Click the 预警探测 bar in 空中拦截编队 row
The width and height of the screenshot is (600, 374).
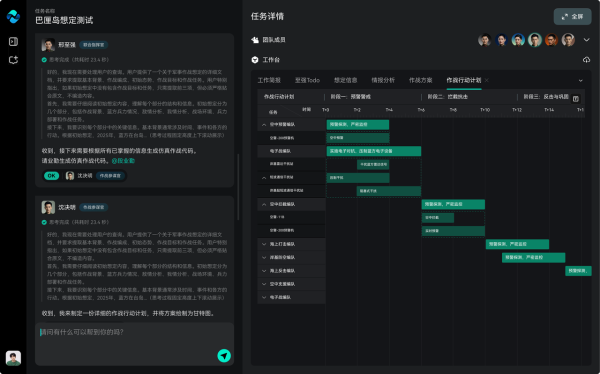pos(453,204)
